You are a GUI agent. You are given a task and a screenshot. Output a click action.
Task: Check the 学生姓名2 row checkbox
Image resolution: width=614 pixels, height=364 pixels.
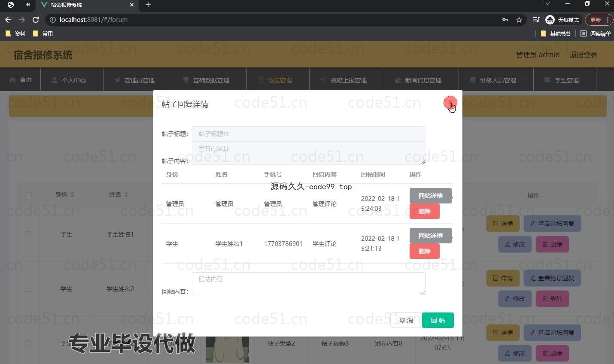[28, 289]
